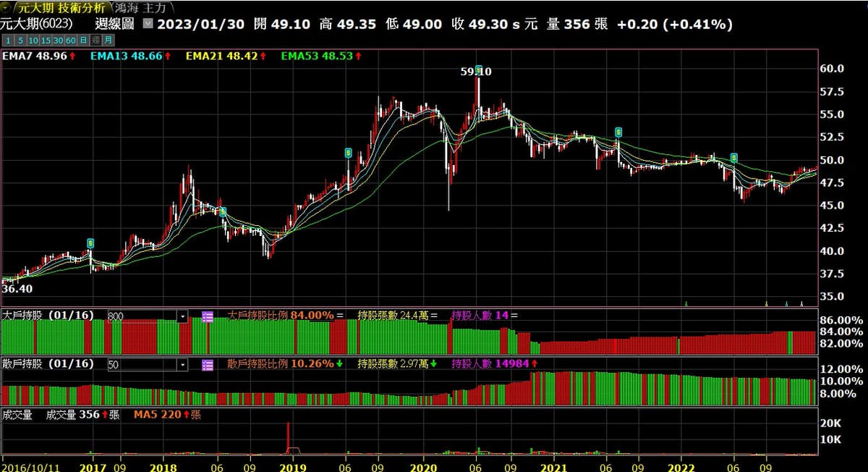The width and height of the screenshot is (868, 472).
Task: Switch chart to daily (日) period
Action: tap(84, 40)
